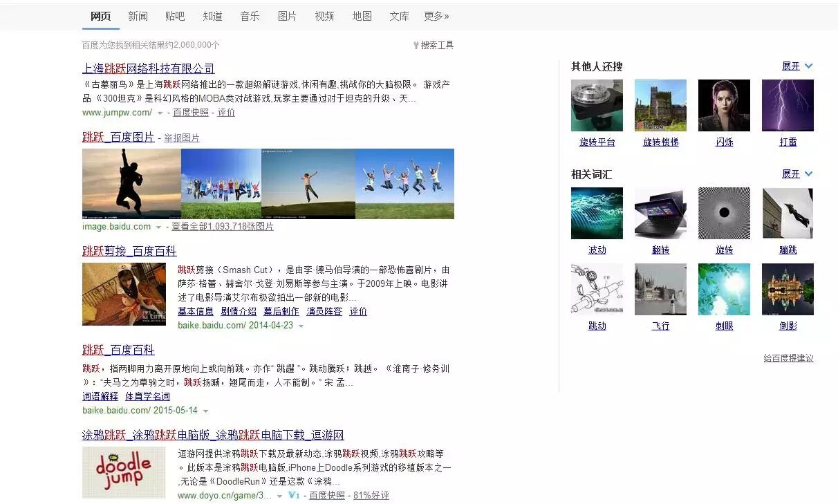838x504 pixels.
Task: Open the 文库 tab
Action: [x=399, y=16]
